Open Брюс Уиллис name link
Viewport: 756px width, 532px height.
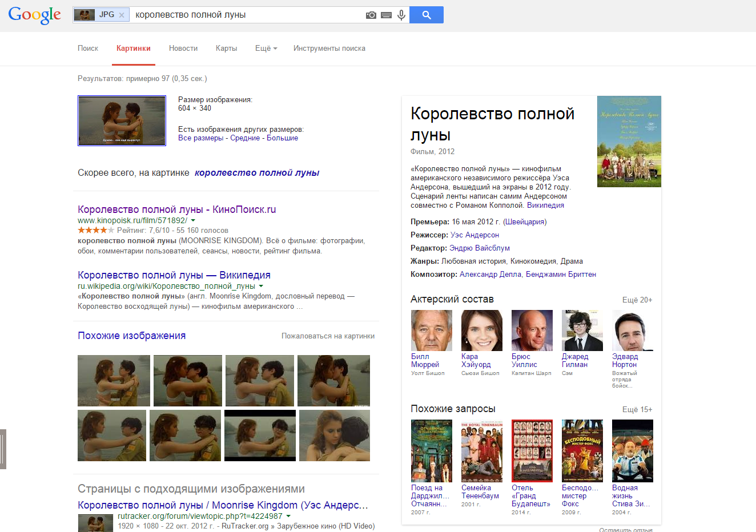pos(524,361)
